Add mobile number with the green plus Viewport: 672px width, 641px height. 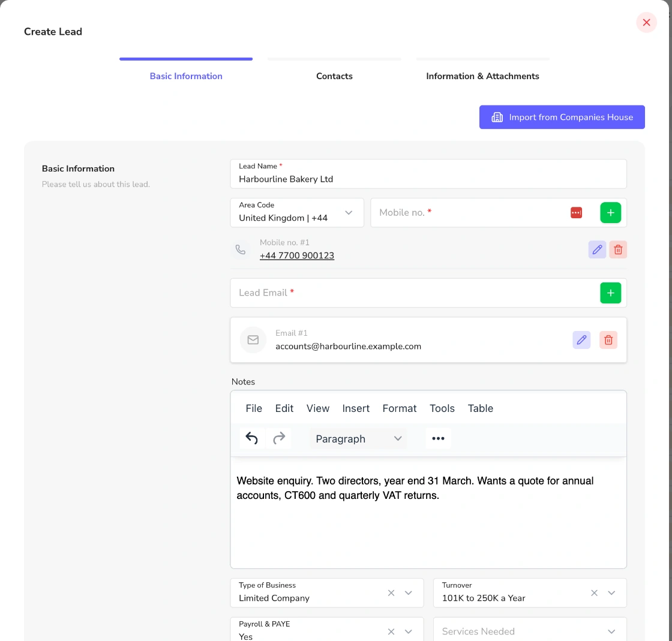tap(610, 212)
